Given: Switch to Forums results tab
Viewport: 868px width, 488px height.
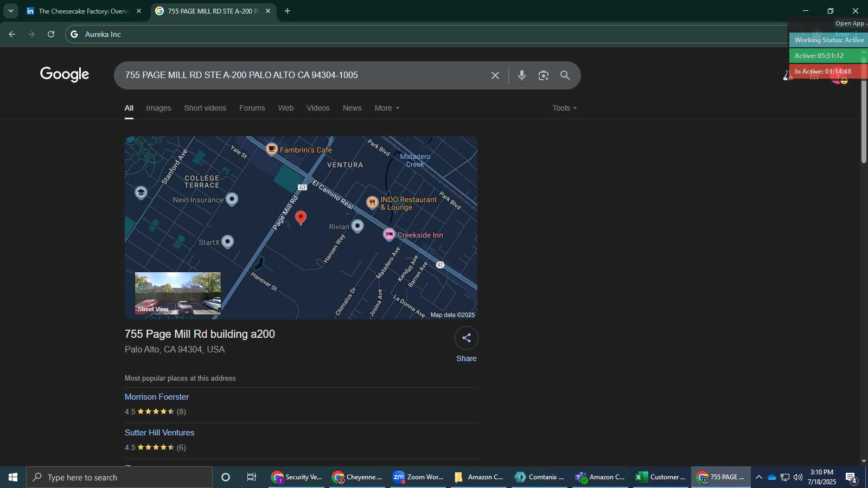Looking at the screenshot, I should (252, 108).
